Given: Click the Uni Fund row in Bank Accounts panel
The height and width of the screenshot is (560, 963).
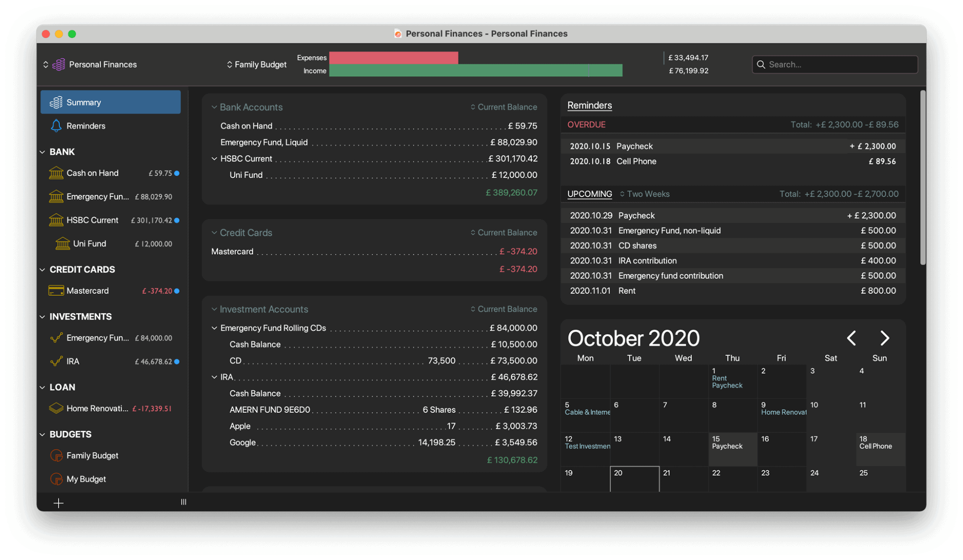Looking at the screenshot, I should pos(383,175).
